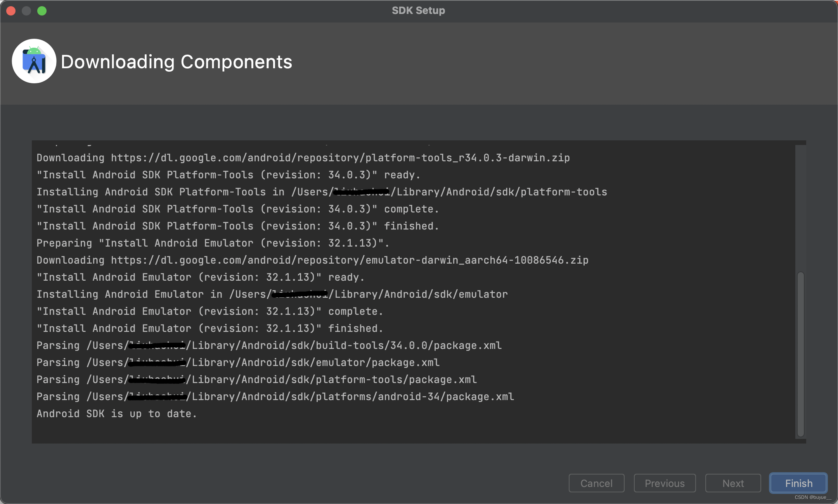The height and width of the screenshot is (504, 838).
Task: Click the Downloading Components header area
Action: click(x=176, y=61)
